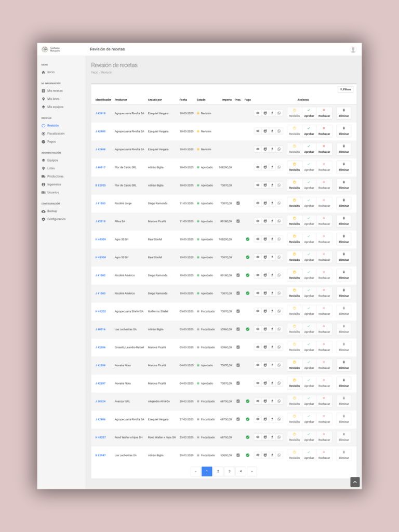Click user avatar in top right corner
Image resolution: width=399 pixels, height=532 pixels.
[353, 49]
